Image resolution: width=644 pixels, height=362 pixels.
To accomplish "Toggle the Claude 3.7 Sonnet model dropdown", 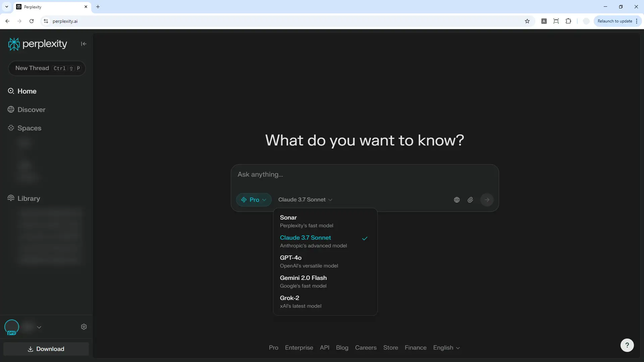I will coord(305,200).
